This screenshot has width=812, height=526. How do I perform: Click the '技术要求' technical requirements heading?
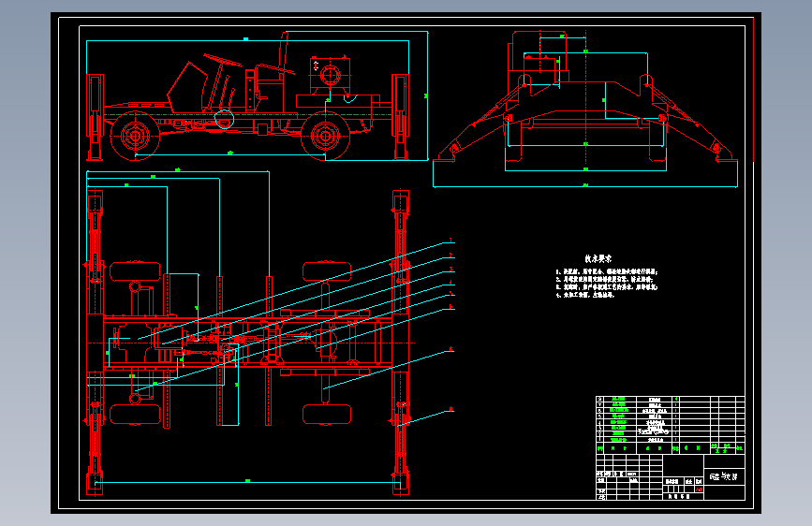598,258
